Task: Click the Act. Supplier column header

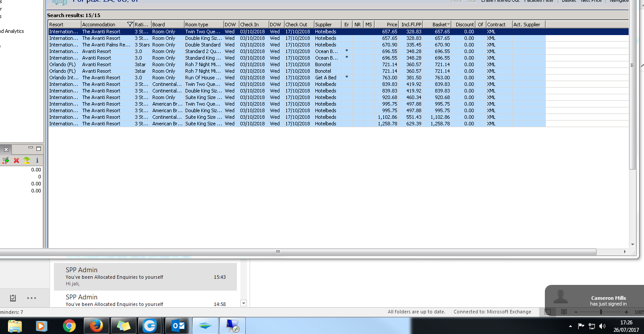Action: [x=529, y=25]
